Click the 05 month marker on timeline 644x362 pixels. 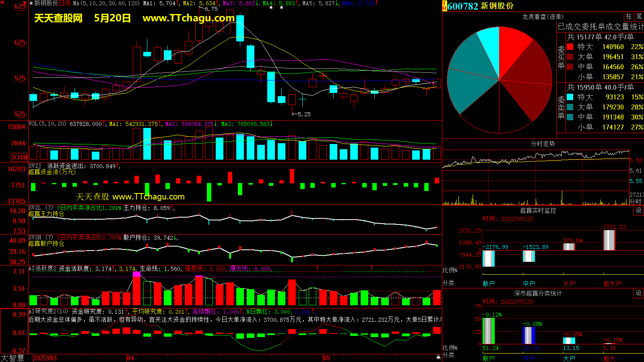click(326, 358)
